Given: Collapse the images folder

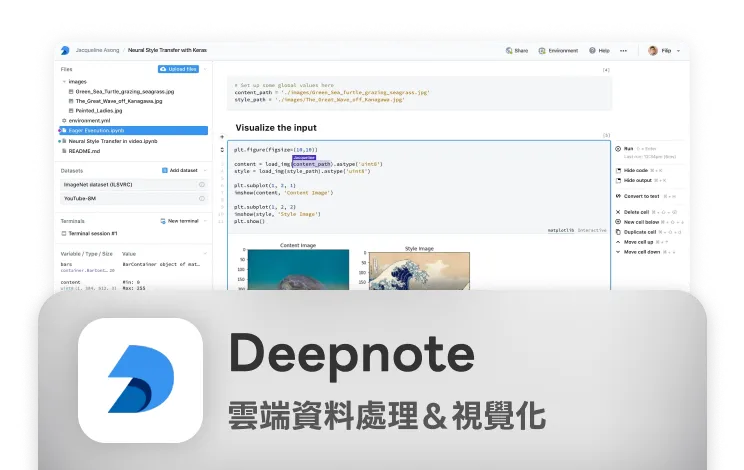Looking at the screenshot, I should coord(64,82).
